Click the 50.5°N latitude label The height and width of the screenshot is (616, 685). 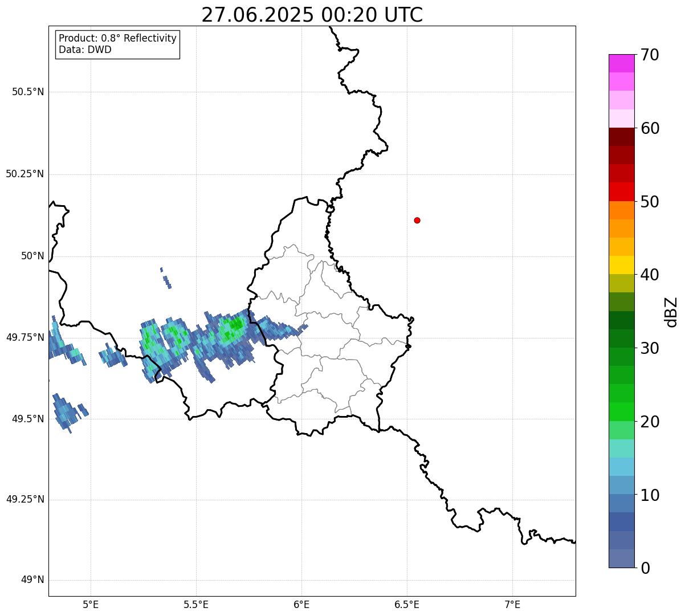(x=28, y=92)
